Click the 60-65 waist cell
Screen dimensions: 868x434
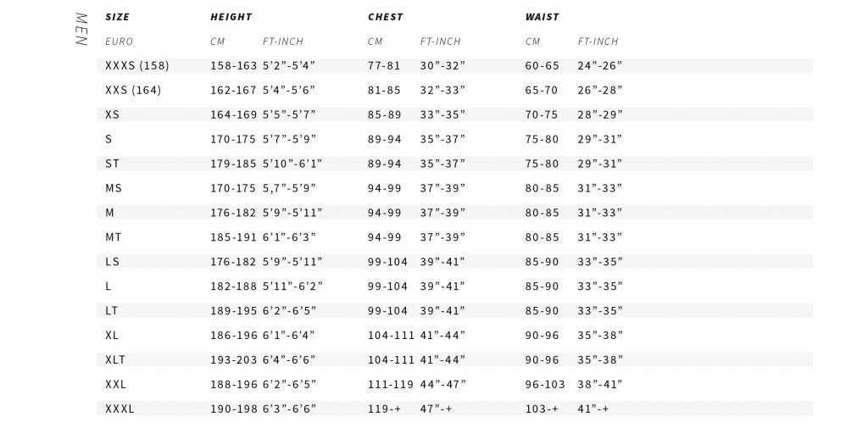click(x=542, y=65)
